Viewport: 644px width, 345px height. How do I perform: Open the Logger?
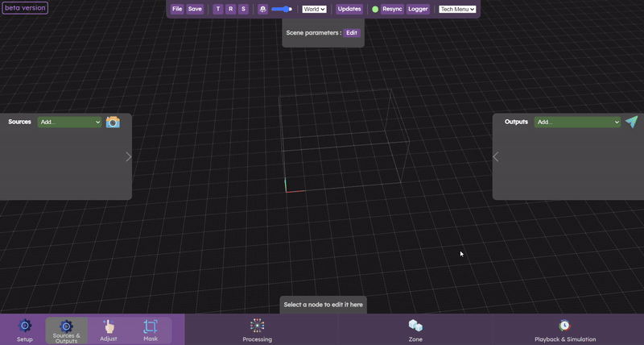coord(418,9)
